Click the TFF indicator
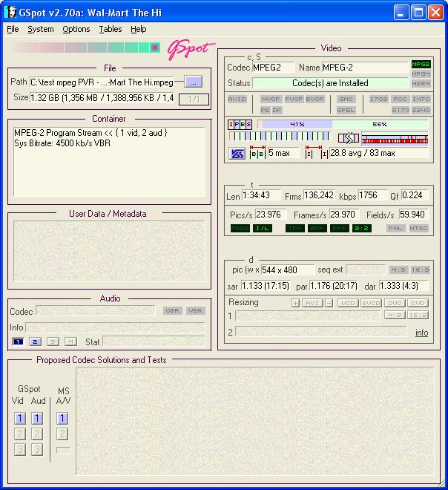 click(295, 229)
